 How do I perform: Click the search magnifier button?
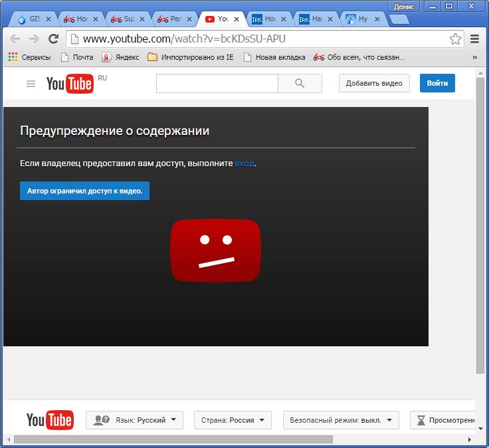(300, 83)
